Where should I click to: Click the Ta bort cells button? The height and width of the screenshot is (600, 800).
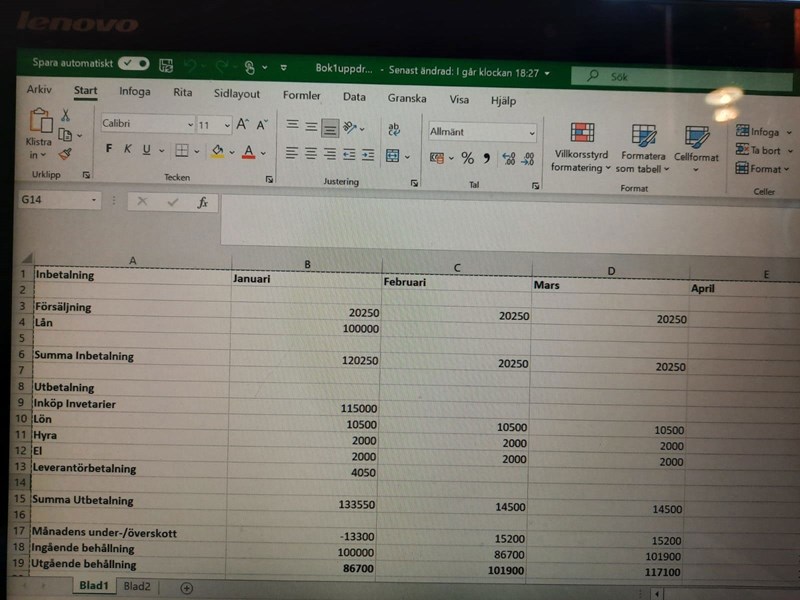764,150
